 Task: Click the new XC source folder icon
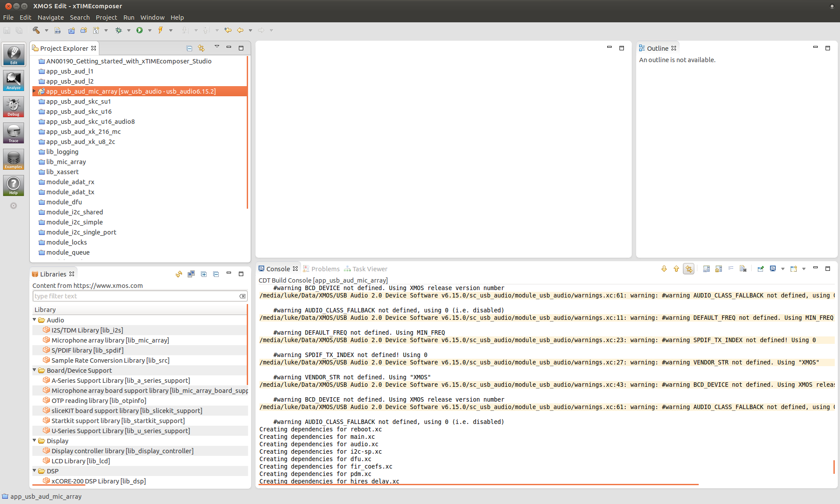84,30
